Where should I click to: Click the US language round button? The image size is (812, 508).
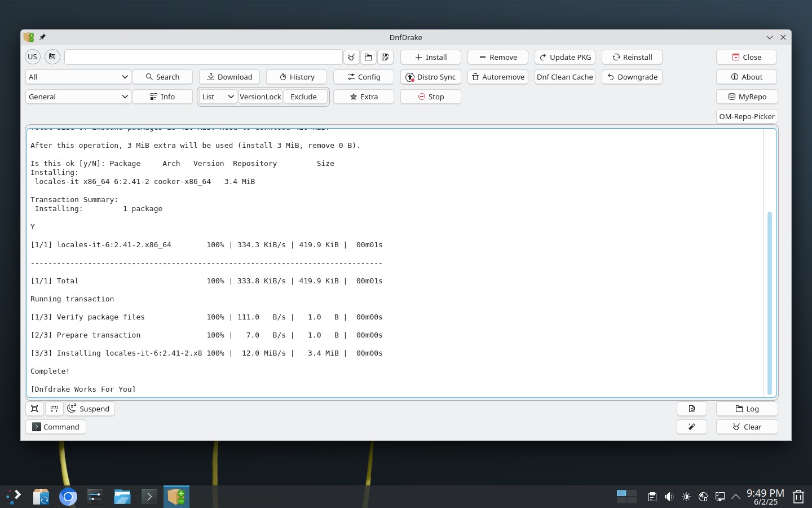click(x=33, y=57)
